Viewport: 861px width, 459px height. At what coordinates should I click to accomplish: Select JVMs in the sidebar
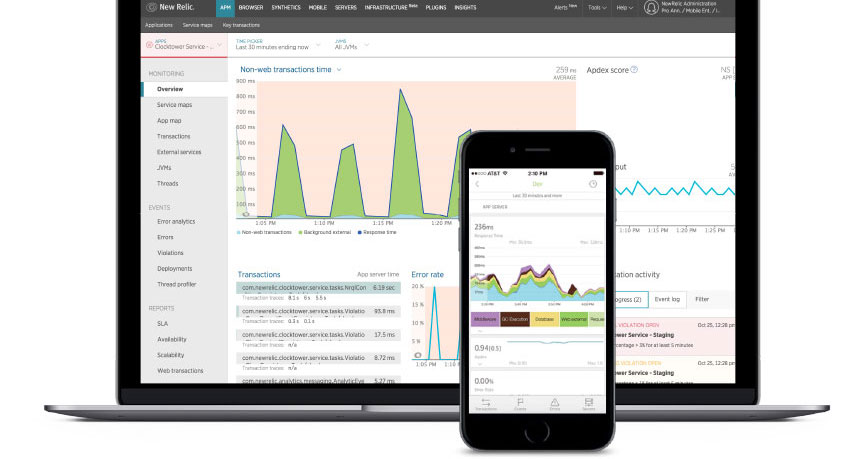pos(164,168)
